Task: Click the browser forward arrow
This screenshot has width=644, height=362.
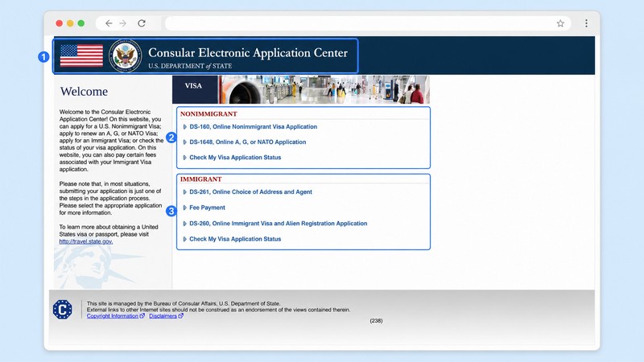Action: [123, 23]
